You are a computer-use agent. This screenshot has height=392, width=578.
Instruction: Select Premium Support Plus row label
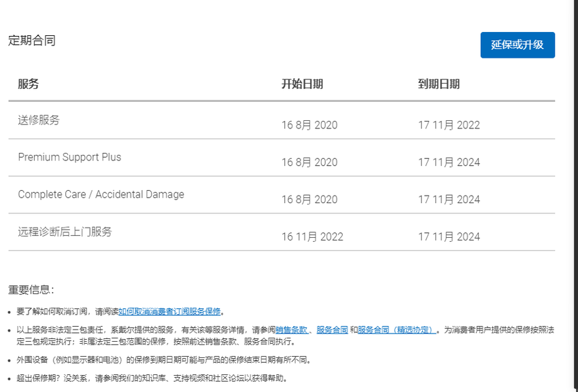[69, 157]
